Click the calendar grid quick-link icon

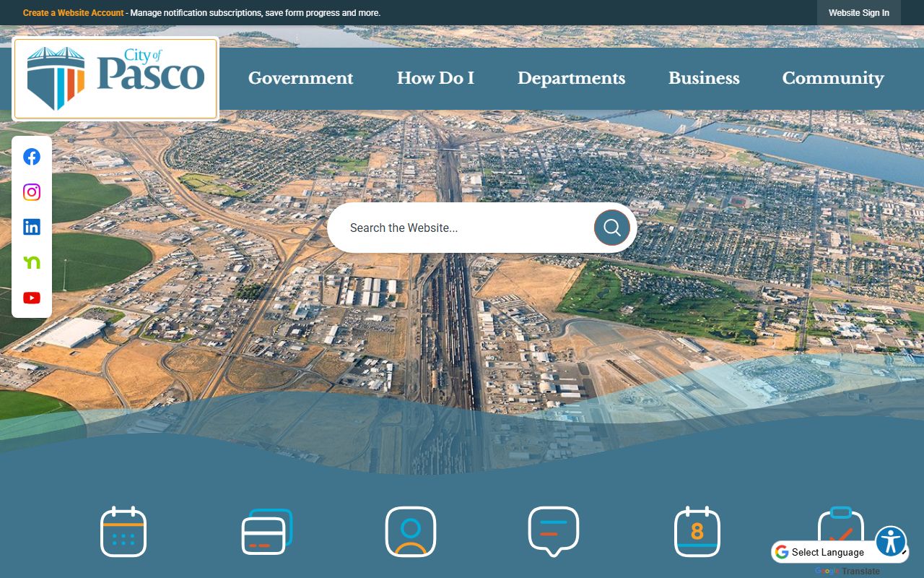123,532
